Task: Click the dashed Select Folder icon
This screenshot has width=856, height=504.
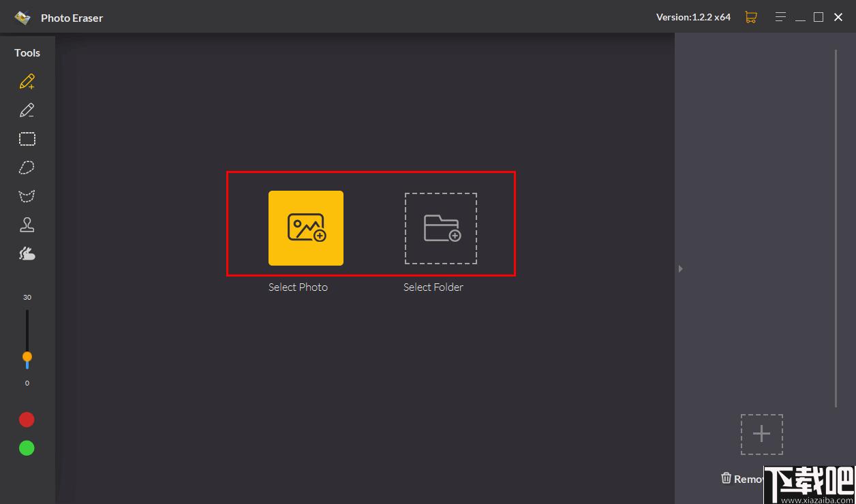Action: pyautogui.click(x=441, y=228)
